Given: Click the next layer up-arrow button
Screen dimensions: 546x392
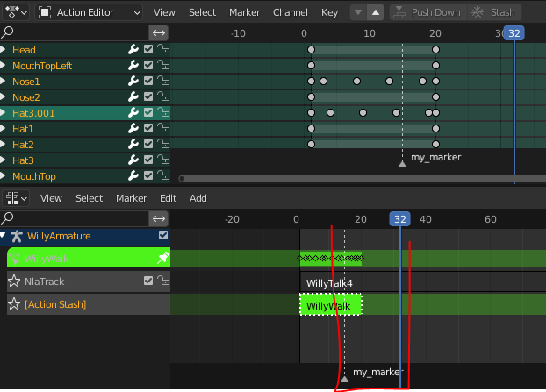Looking at the screenshot, I should click(x=376, y=12).
